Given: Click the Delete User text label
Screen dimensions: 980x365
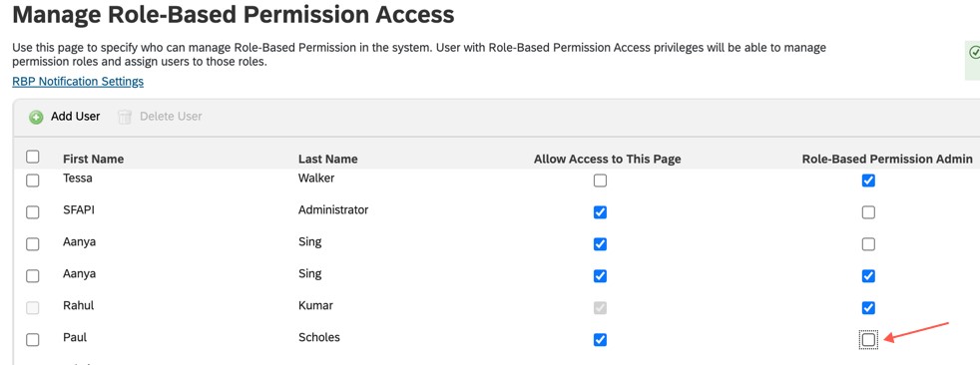Looking at the screenshot, I should click(171, 117).
